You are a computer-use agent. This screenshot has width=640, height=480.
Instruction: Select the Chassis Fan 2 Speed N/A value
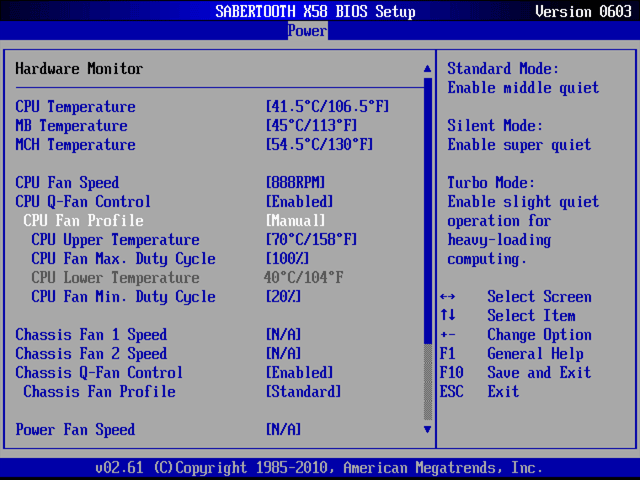pyautogui.click(x=283, y=353)
